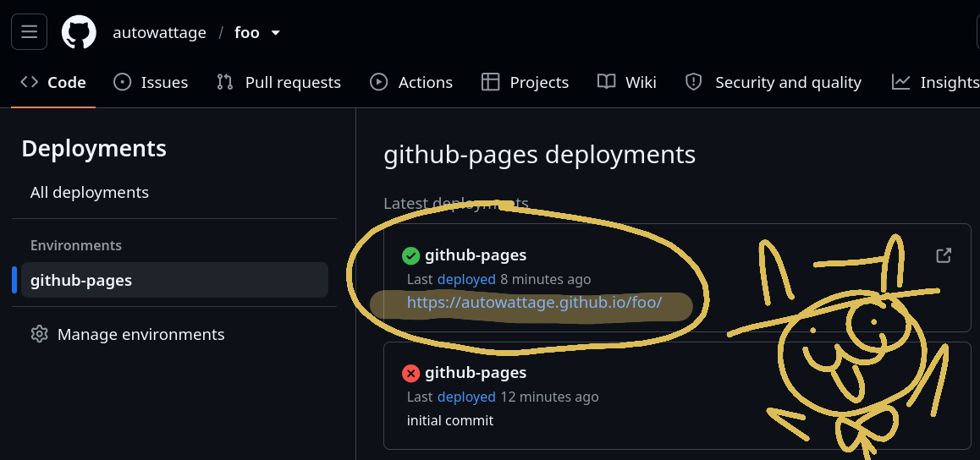This screenshot has height=460, width=980.
Task: Switch to the Security and quality tab
Action: pyautogui.click(x=774, y=82)
